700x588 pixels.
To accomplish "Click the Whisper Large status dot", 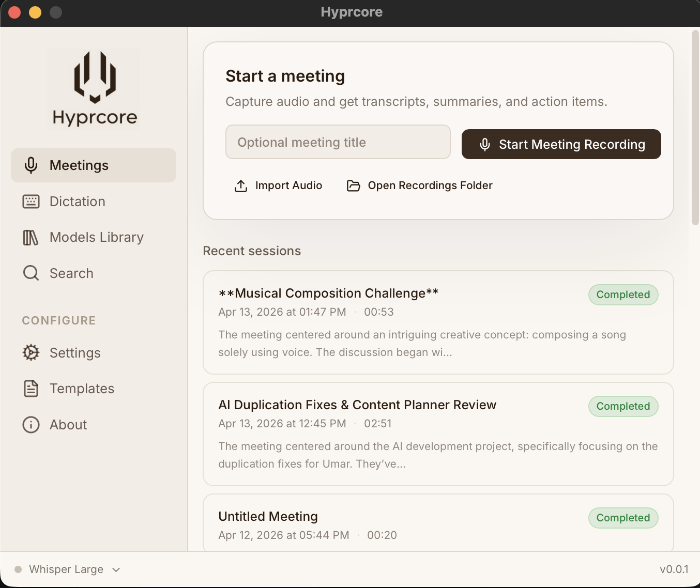I will point(18,569).
